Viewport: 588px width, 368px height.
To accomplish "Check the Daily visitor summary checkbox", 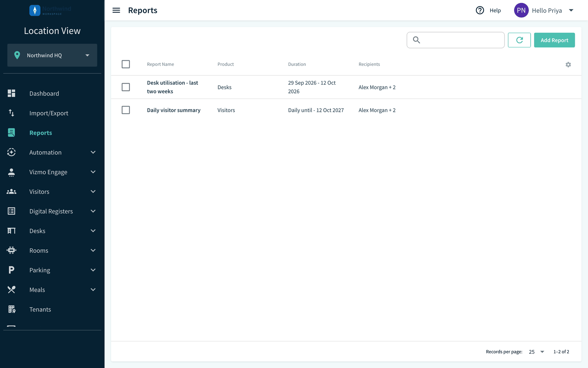I will [x=126, y=110].
